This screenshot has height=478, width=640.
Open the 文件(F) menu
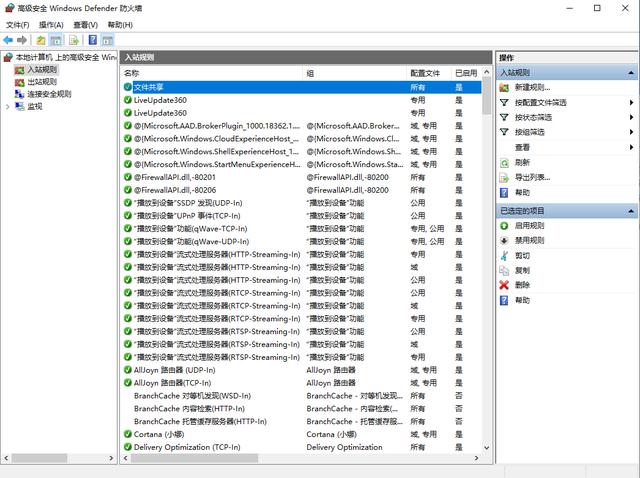[x=18, y=25]
